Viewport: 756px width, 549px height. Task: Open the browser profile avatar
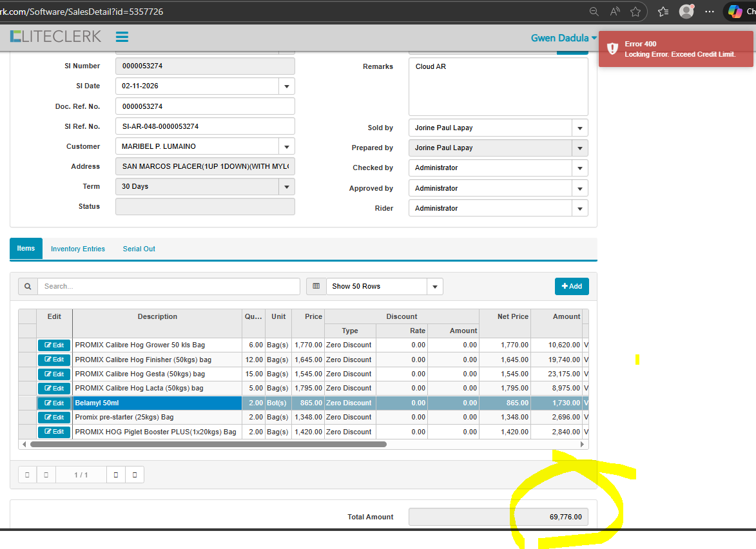pos(686,12)
